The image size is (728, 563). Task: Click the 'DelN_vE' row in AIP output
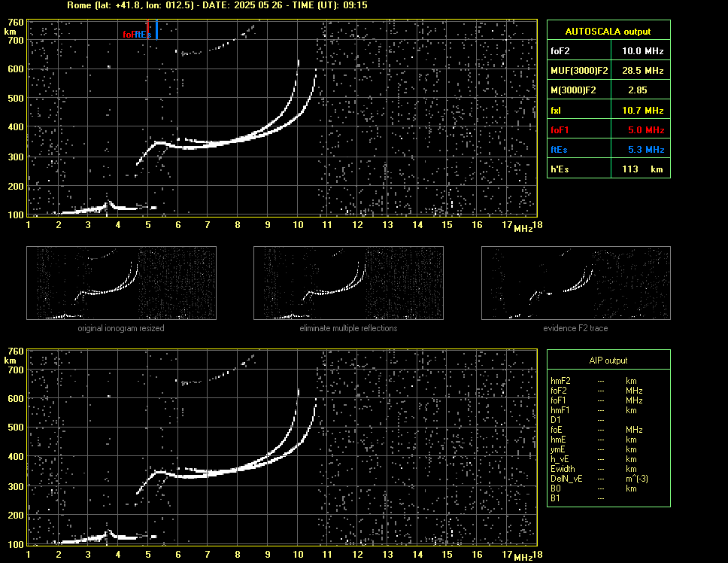(599, 479)
